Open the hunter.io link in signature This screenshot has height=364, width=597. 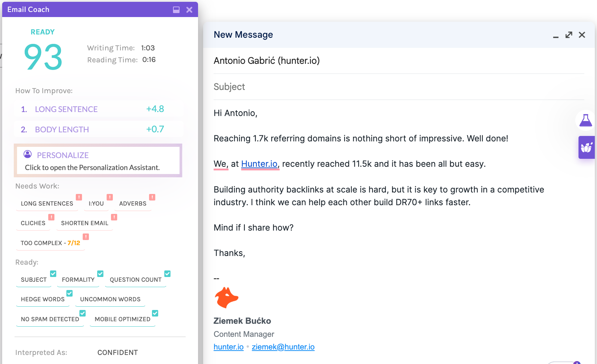point(228,347)
